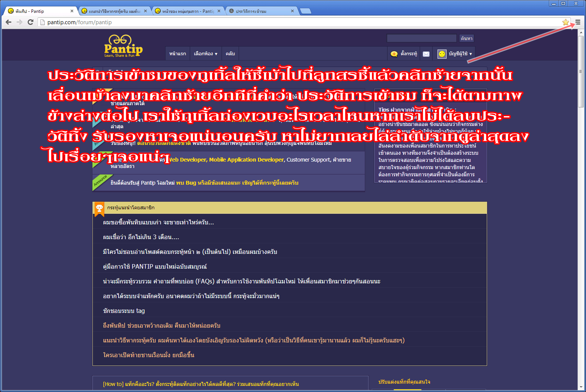Open thread ถึงพันทิป ช่วยเอาหว้ากอเดิม คืนมา

162,326
